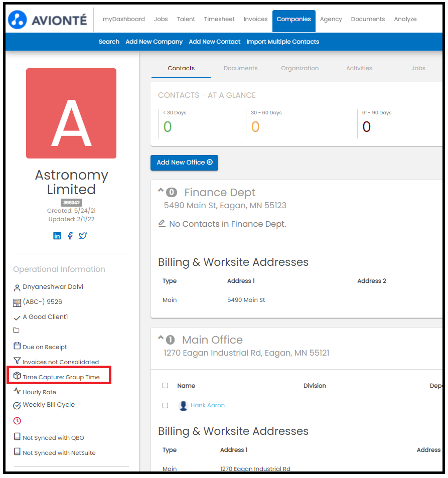Click the Search link in the blue bar

(109, 42)
